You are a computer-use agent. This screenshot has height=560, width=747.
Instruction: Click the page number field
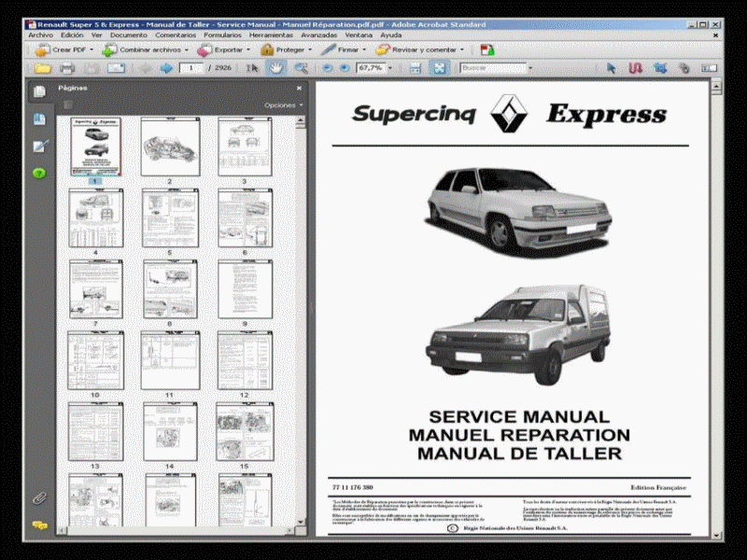point(191,68)
